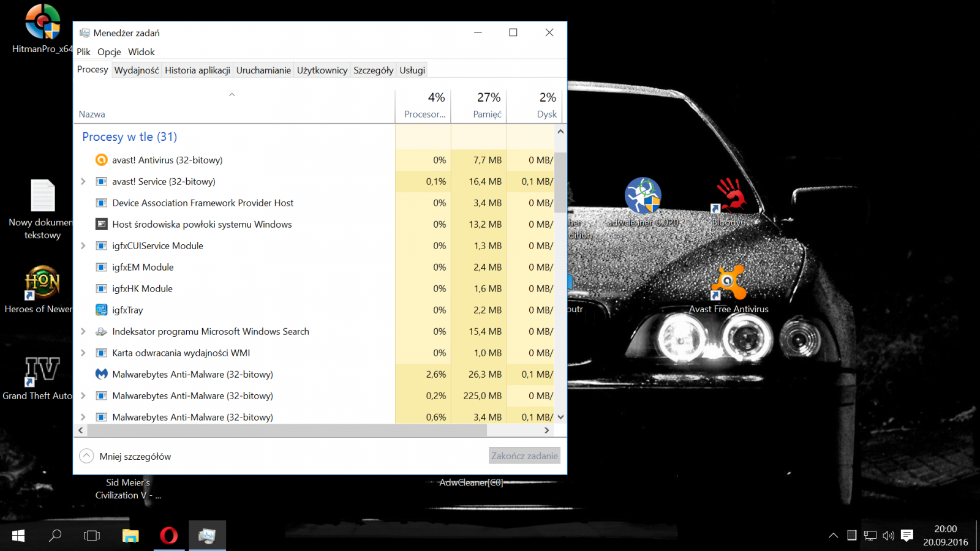The width and height of the screenshot is (980, 551).
Task: Click the Device Association Framework Provider Host icon
Action: tap(102, 203)
